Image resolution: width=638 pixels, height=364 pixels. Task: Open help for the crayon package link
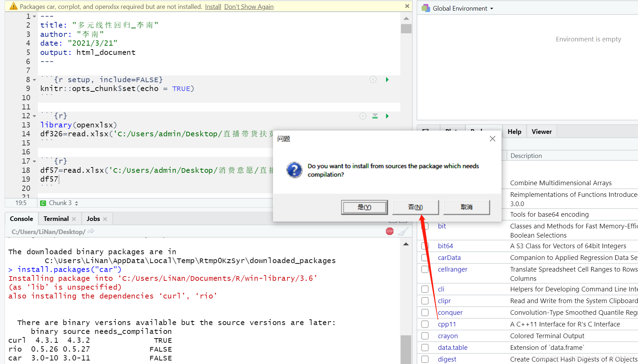pyautogui.click(x=447, y=336)
